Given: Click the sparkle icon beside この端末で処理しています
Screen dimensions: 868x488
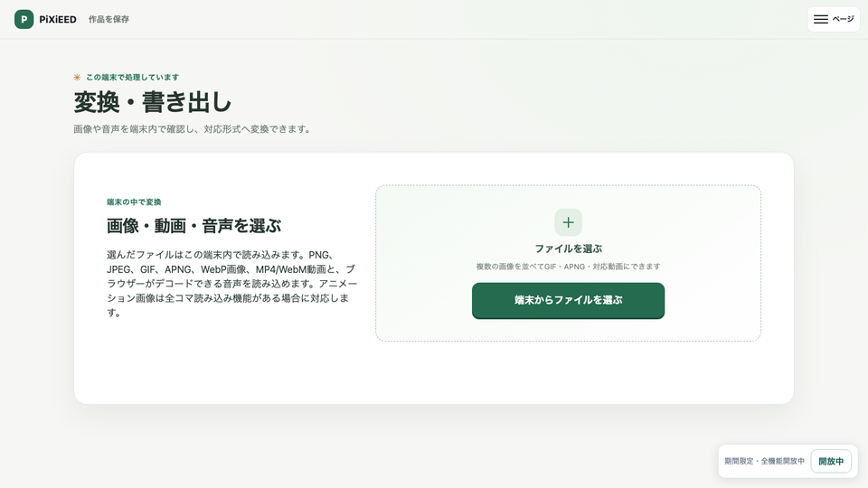Looking at the screenshot, I should point(78,78).
